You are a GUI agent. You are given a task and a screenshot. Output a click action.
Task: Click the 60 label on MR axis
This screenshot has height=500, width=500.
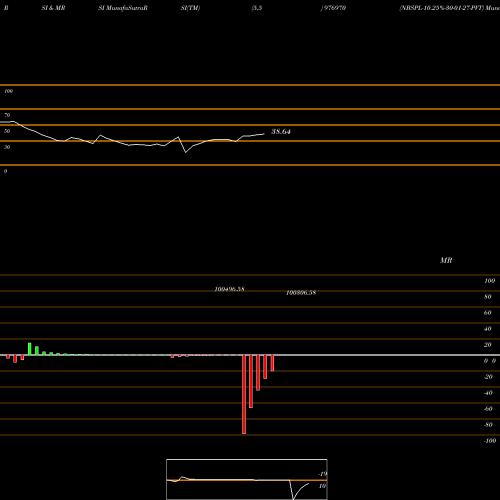487,313
